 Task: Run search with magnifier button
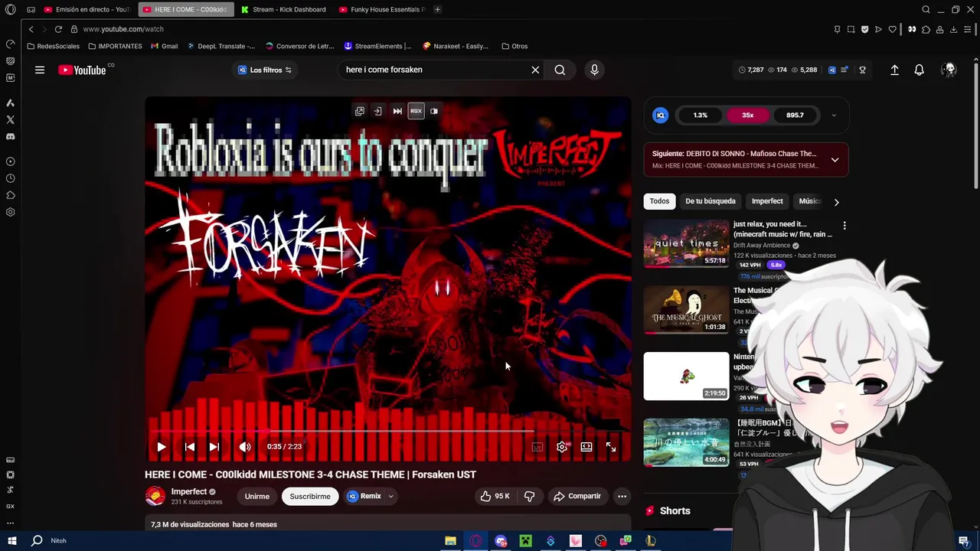pyautogui.click(x=560, y=70)
